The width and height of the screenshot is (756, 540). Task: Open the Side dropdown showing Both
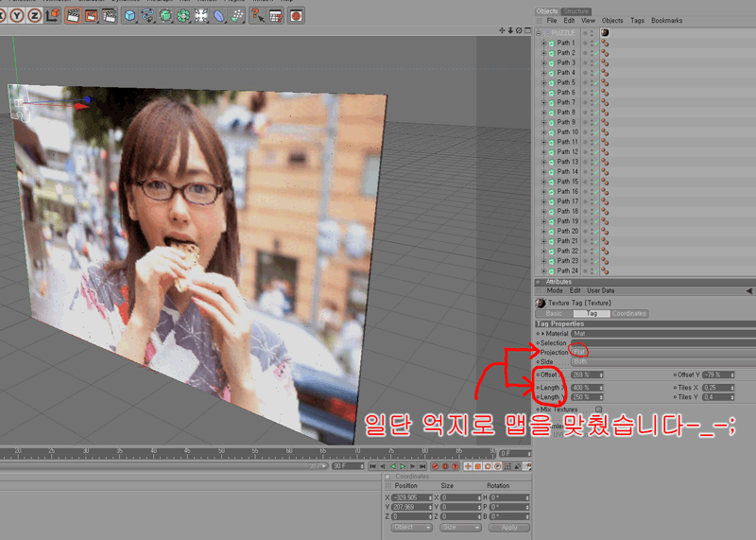(663, 362)
